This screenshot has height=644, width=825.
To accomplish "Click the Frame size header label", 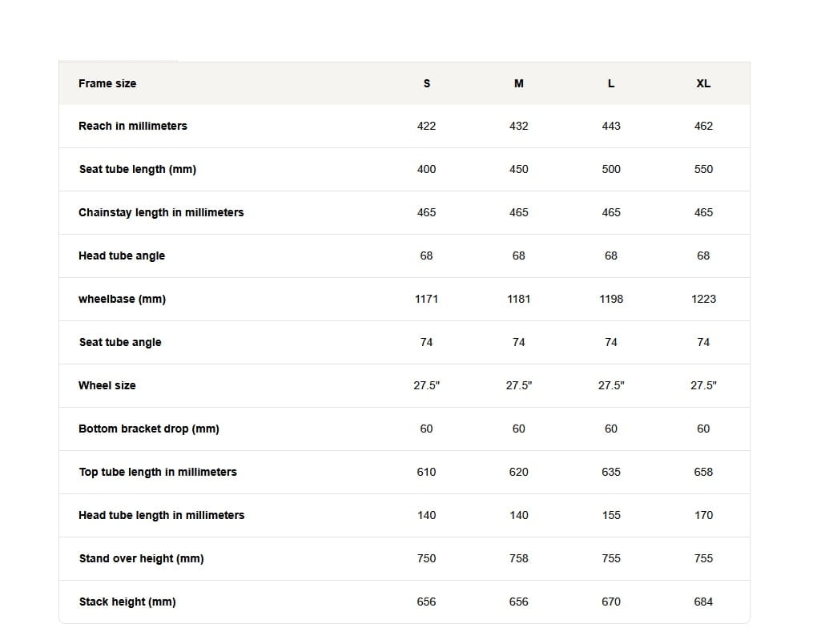I will click(x=107, y=83).
